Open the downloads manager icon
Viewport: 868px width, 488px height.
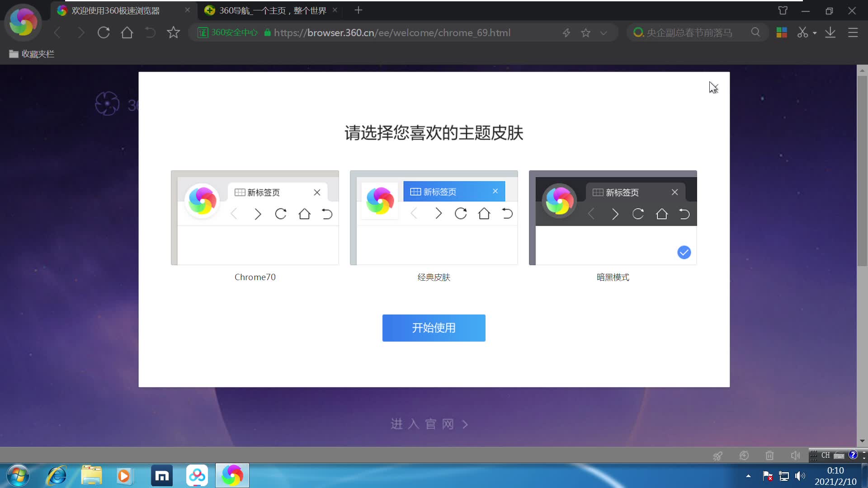tap(830, 33)
